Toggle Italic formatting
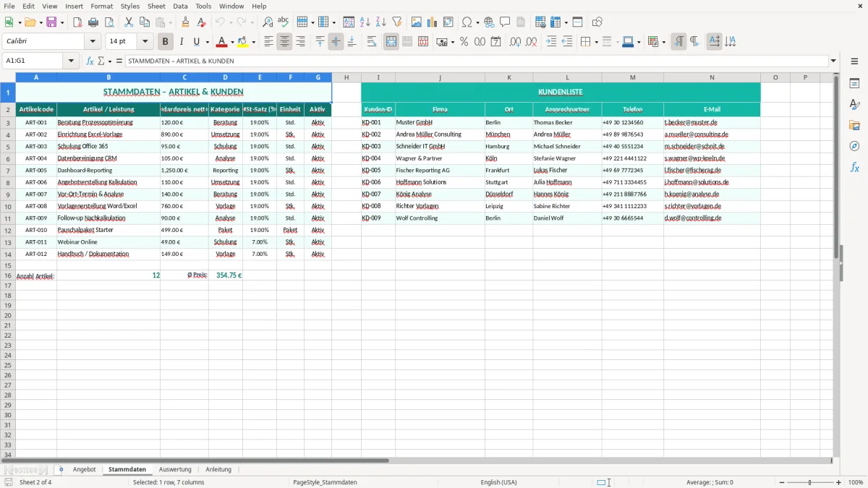Image resolution: width=868 pixels, height=488 pixels. click(x=182, y=42)
